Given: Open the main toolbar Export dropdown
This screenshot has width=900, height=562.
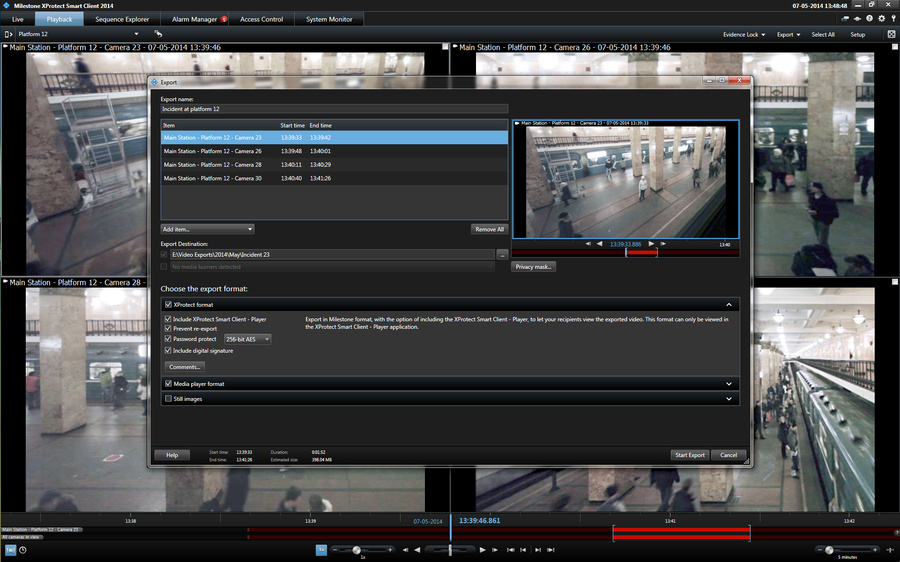Looking at the screenshot, I should [x=788, y=34].
